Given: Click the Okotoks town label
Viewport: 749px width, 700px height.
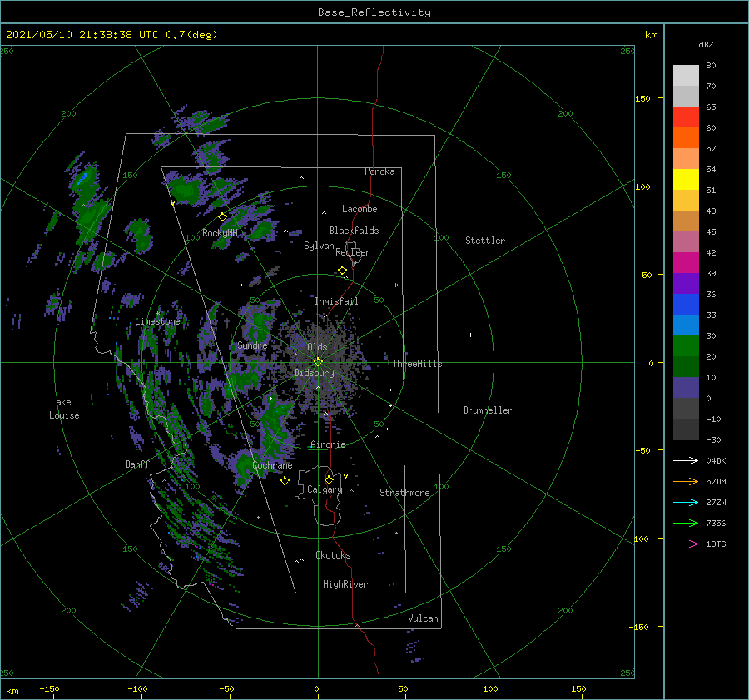Looking at the screenshot, I should [333, 555].
